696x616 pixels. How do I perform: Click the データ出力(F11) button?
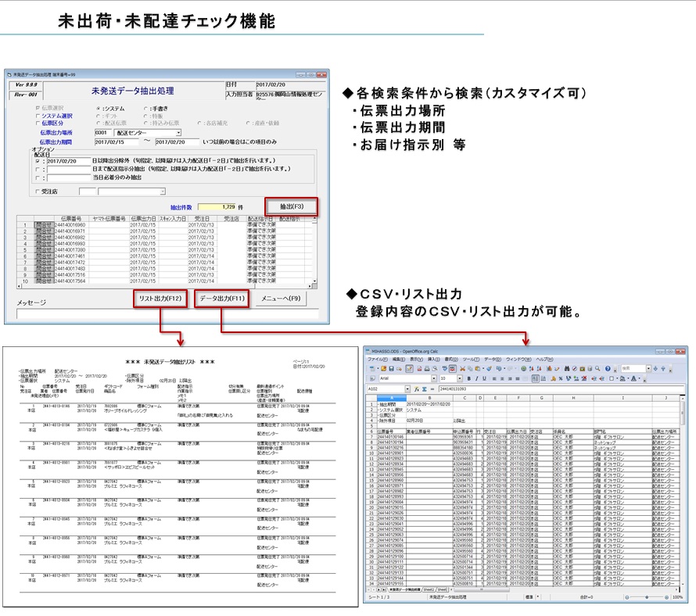tap(222, 299)
